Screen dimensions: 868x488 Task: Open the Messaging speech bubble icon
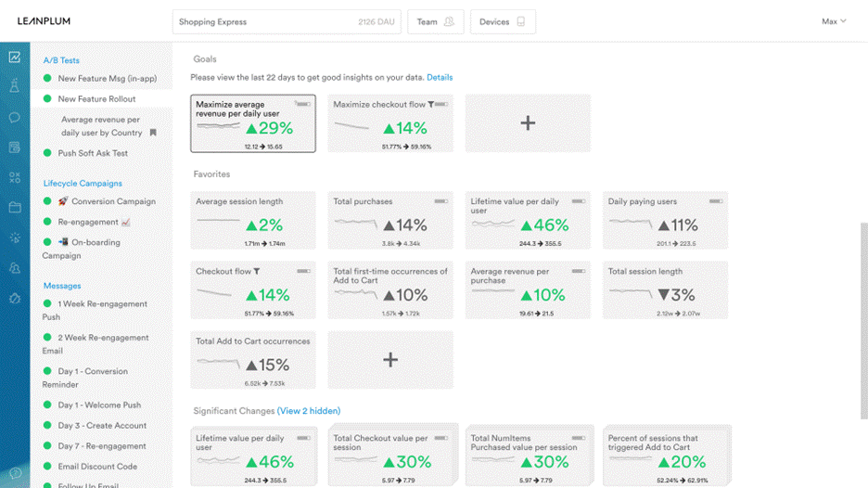click(14, 117)
